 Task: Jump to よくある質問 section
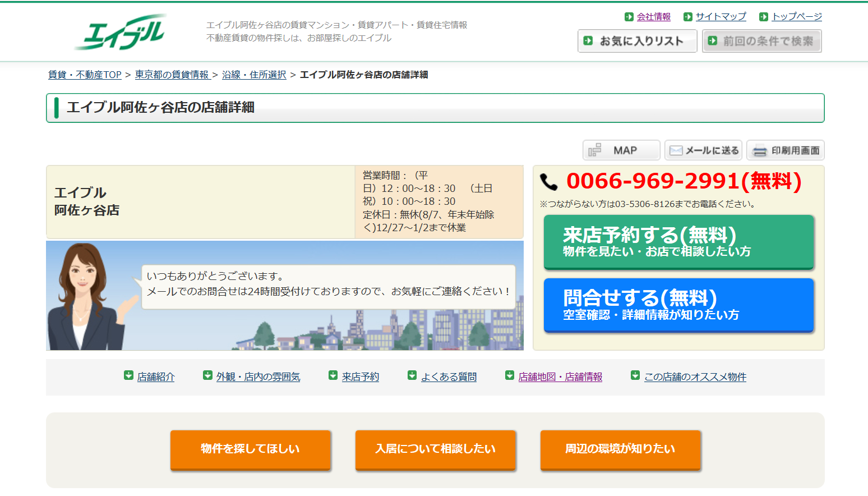[x=449, y=377]
